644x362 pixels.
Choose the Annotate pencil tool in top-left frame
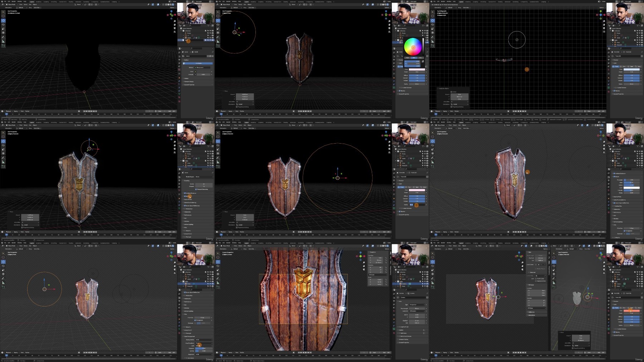[3, 37]
